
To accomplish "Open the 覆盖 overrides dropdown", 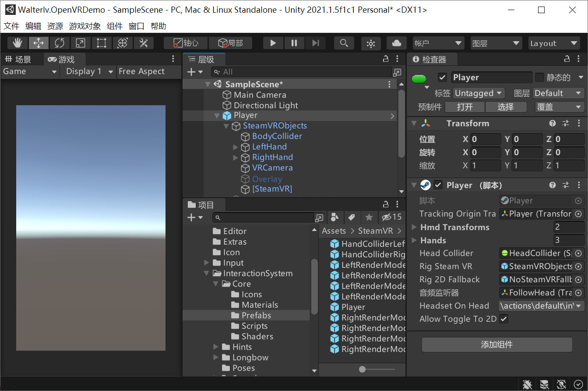I will click(560, 107).
